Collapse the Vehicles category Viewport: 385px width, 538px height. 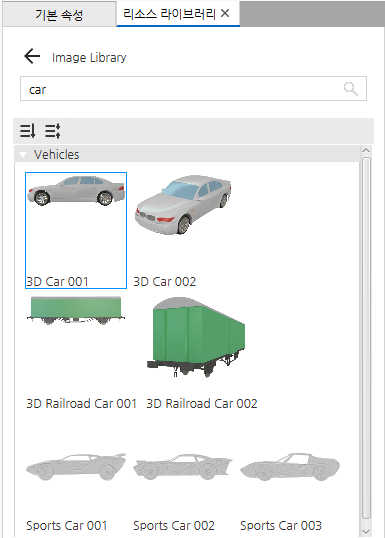click(23, 155)
